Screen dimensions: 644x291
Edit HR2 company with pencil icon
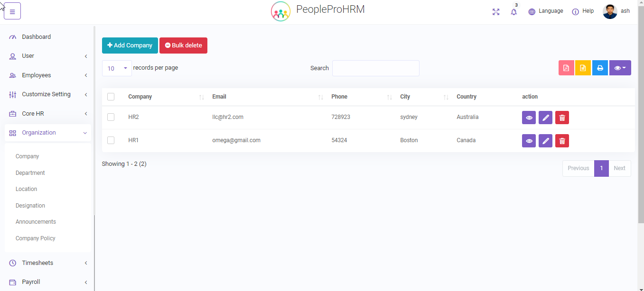coord(545,118)
